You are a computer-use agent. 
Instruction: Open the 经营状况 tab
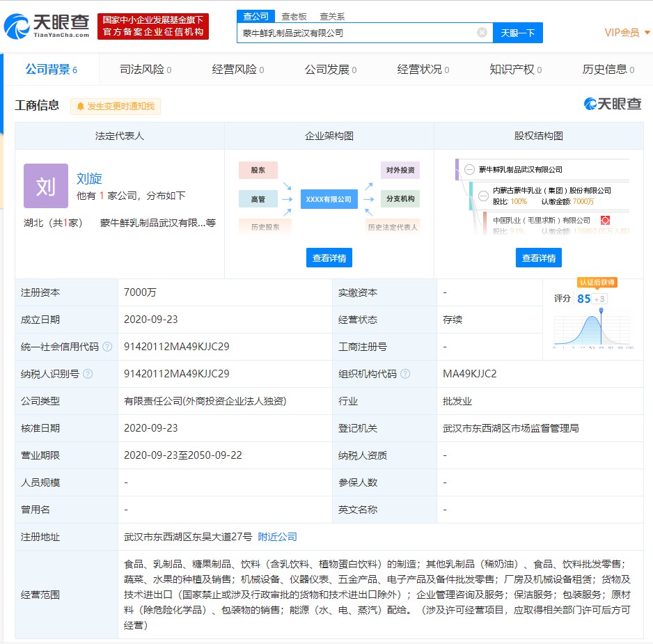[423, 69]
